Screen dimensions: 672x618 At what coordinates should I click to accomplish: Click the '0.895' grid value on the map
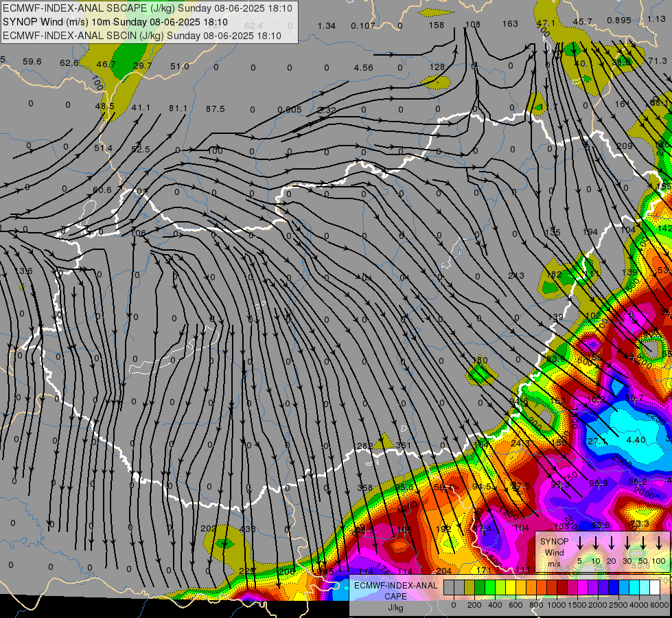click(x=619, y=20)
